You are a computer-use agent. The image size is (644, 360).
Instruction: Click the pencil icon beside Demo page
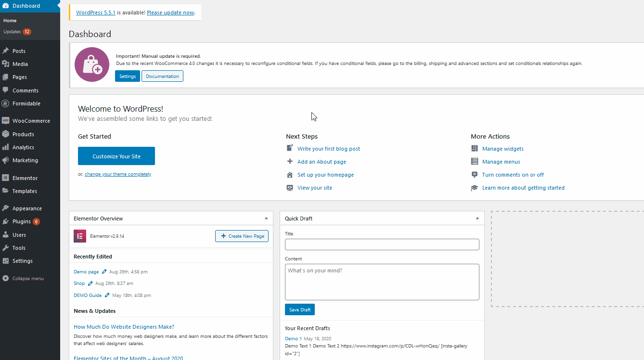click(x=104, y=271)
